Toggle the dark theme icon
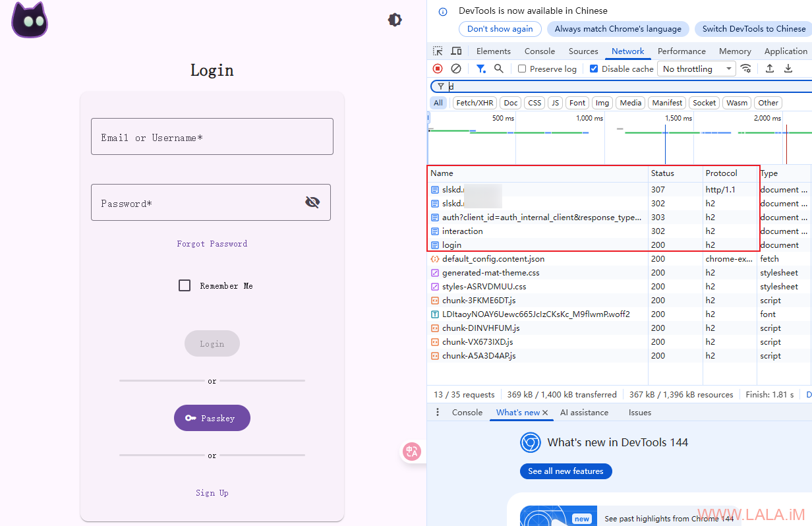The image size is (812, 526). click(395, 20)
